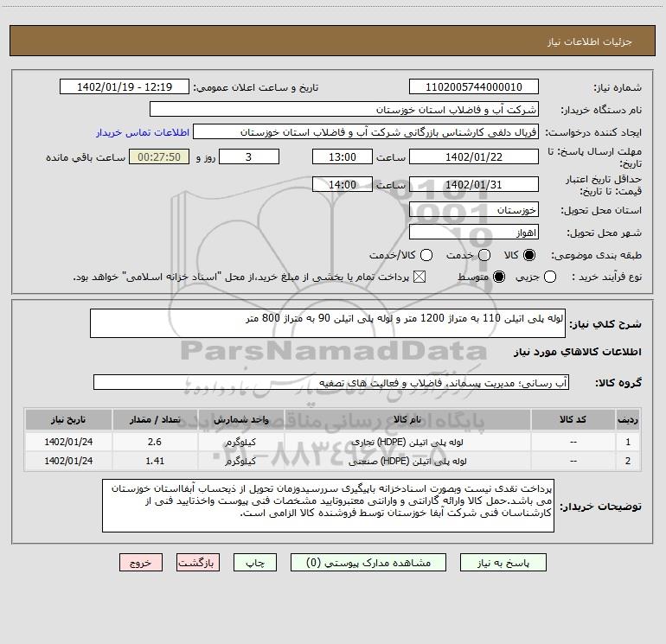Click the نام کالا column header
The image size is (666, 644).
coord(407,419)
